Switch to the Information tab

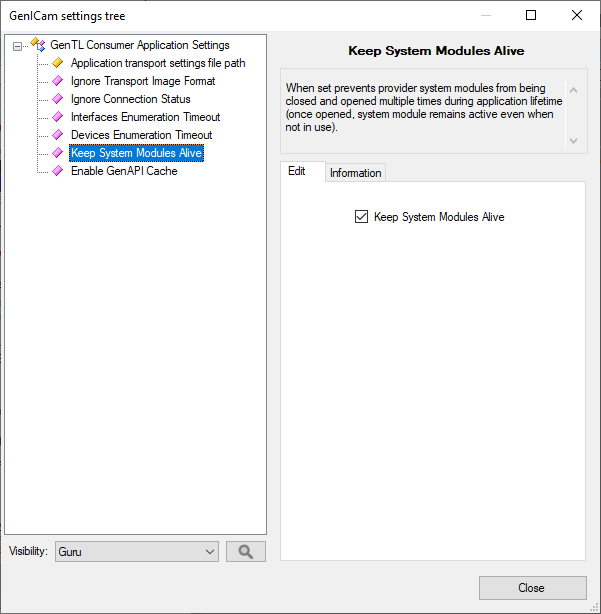tap(355, 173)
